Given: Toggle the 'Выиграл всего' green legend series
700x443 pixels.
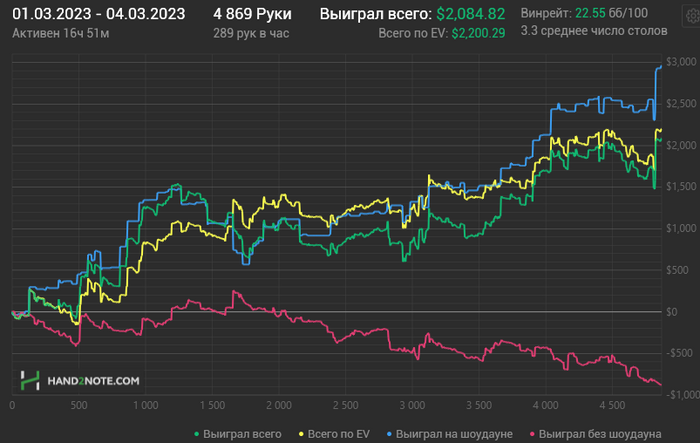Looking at the screenshot, I should [238, 434].
